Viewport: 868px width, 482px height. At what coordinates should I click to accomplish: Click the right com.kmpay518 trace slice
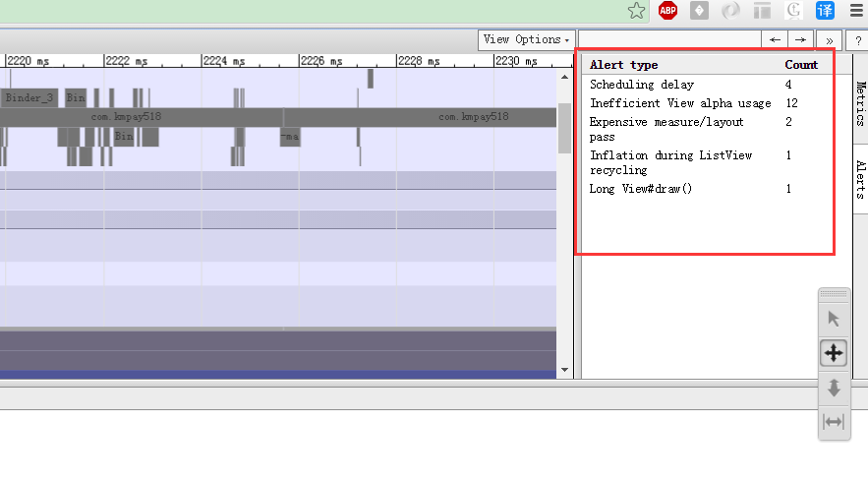420,117
